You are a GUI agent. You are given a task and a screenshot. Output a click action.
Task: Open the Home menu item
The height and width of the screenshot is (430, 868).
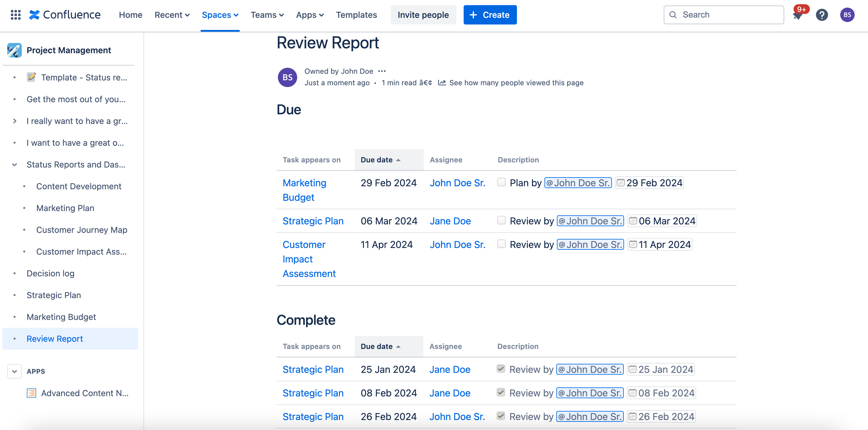[x=130, y=15]
